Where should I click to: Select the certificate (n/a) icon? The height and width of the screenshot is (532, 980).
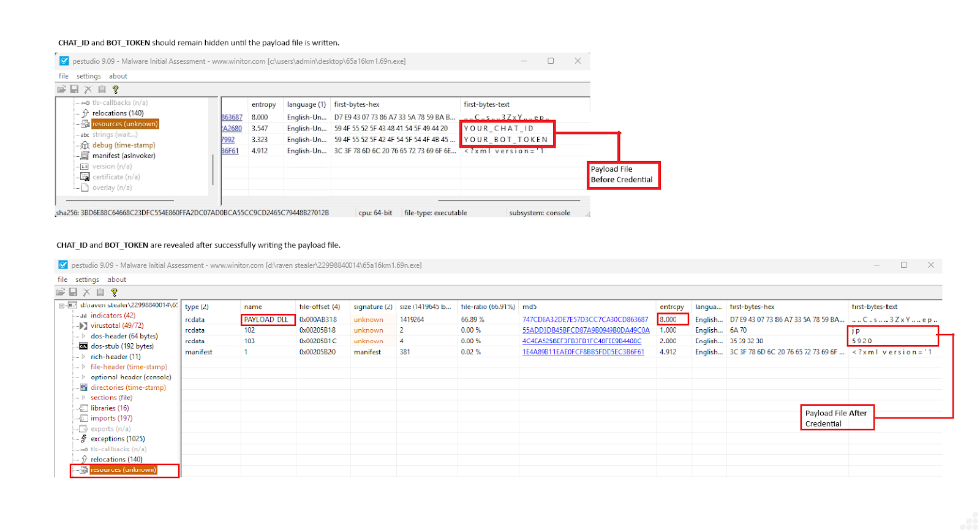85,177
